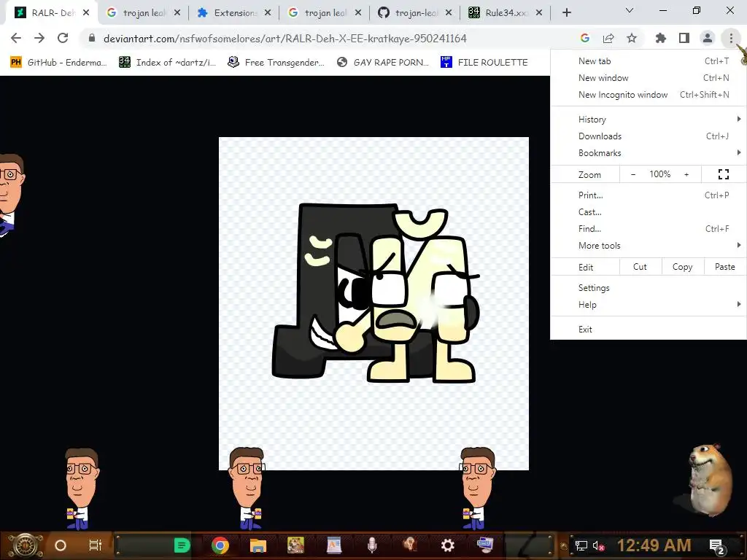Open the Chrome profile avatar

coord(708,38)
